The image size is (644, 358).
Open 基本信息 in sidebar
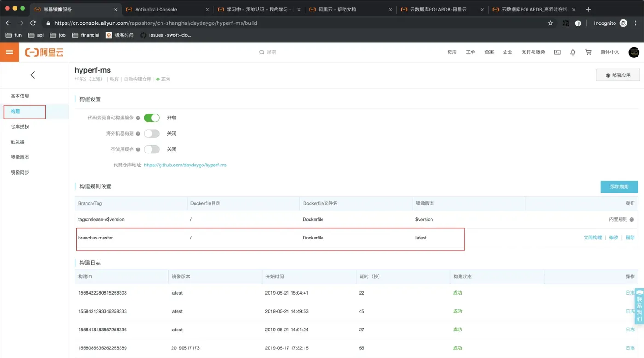pyautogui.click(x=20, y=96)
